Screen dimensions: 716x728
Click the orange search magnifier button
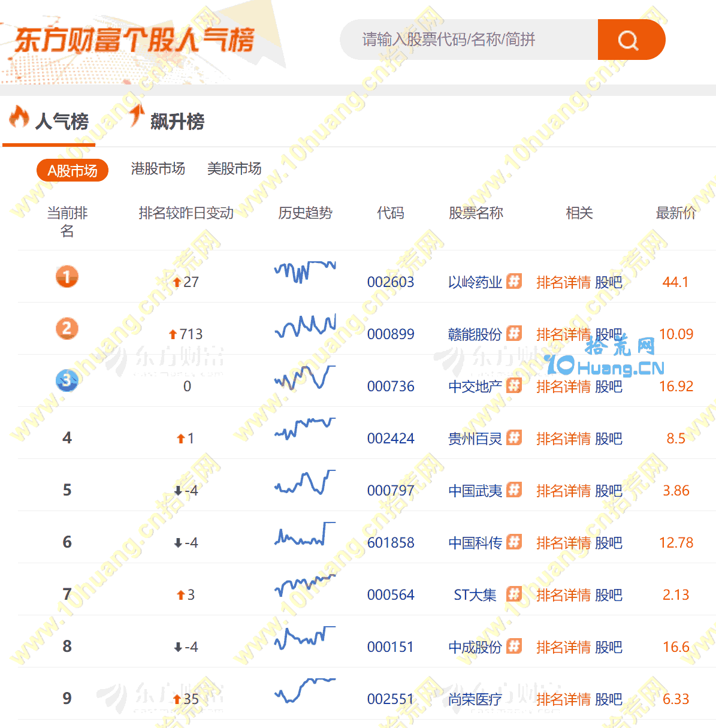(x=631, y=40)
